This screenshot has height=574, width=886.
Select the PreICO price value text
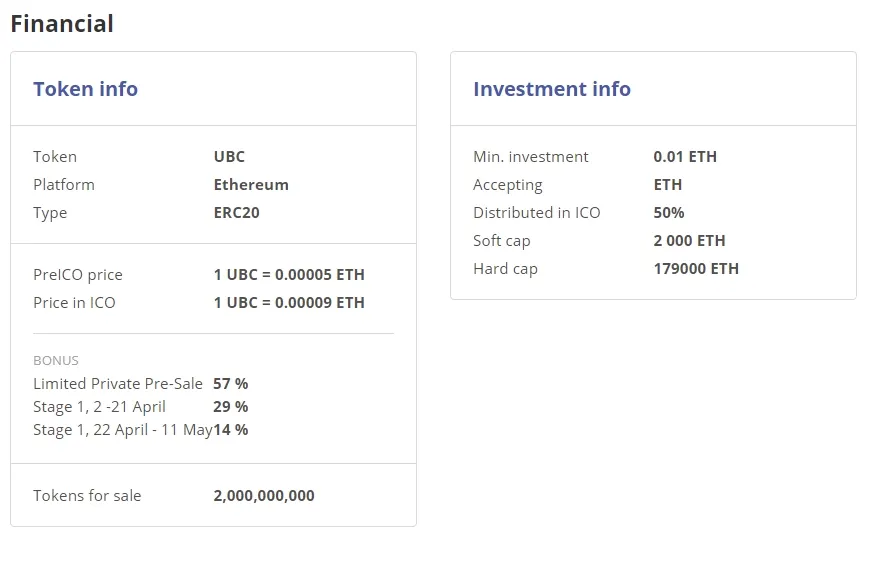(289, 275)
